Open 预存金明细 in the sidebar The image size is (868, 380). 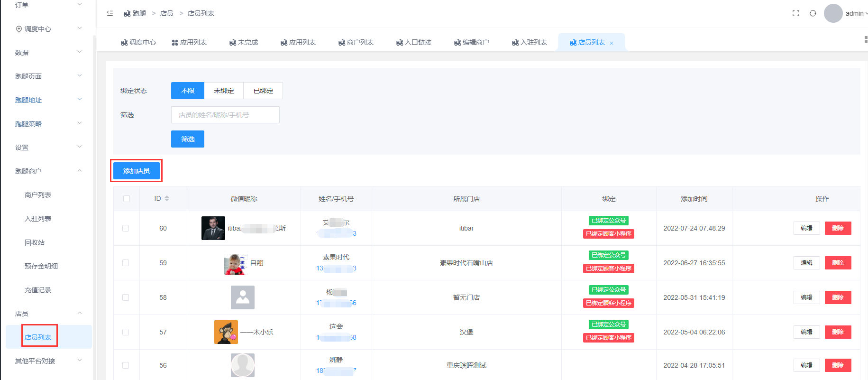41,266
